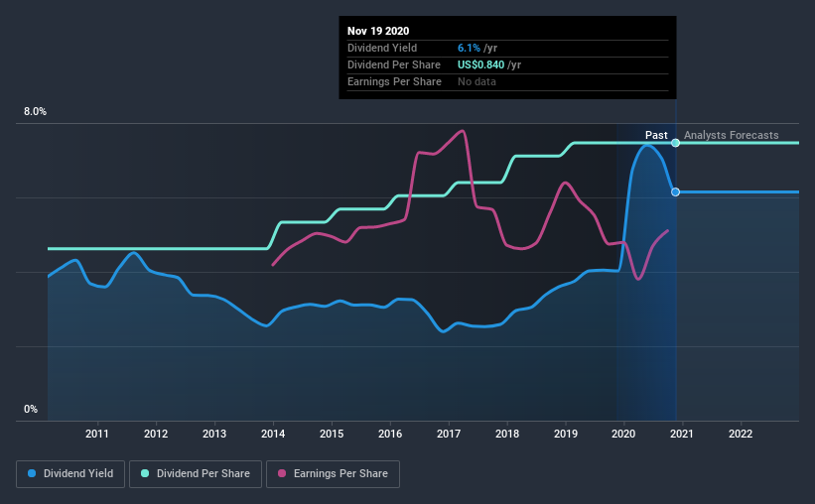Toggle the Dividend Per Share legend button
Image resolution: width=815 pixels, height=504 pixels.
point(196,474)
